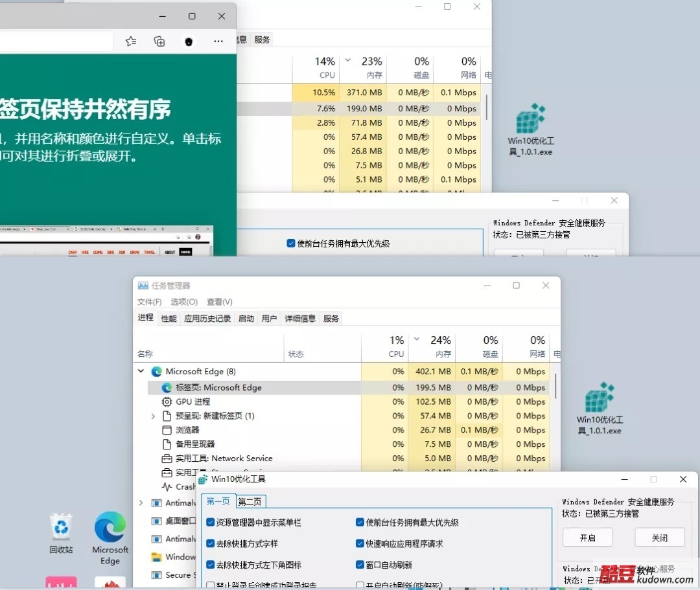700x590 pixels.
Task: Uncheck 资源管理器中显示菜单栏
Action: (210, 522)
